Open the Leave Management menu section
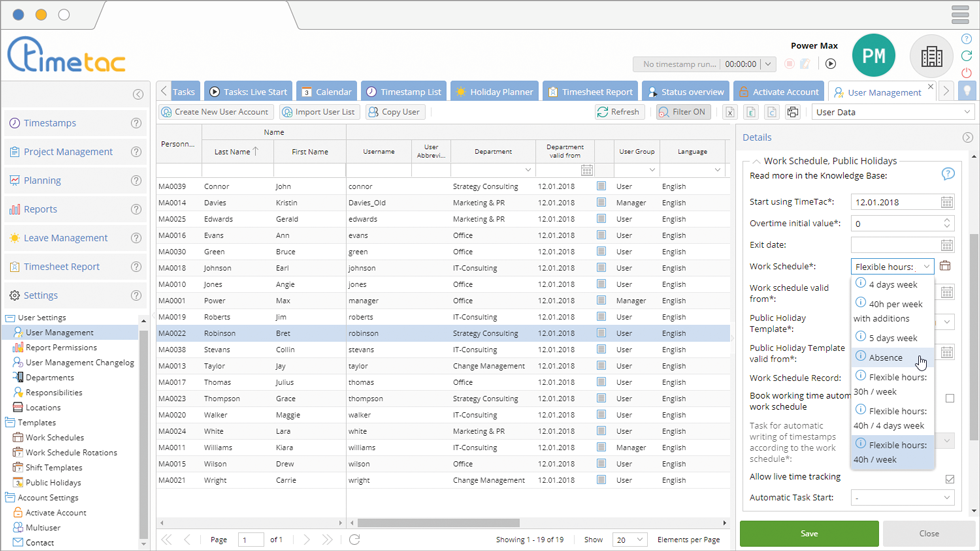980x551 pixels. pos(66,238)
